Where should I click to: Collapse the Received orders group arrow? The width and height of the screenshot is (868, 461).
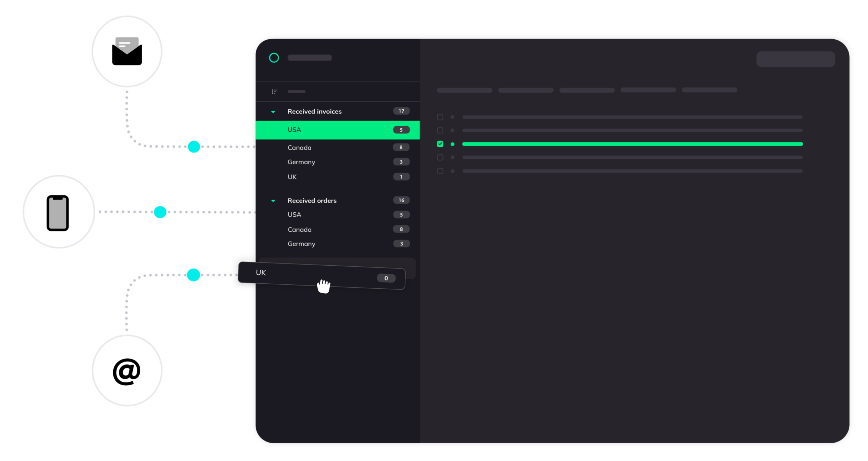pyautogui.click(x=273, y=201)
